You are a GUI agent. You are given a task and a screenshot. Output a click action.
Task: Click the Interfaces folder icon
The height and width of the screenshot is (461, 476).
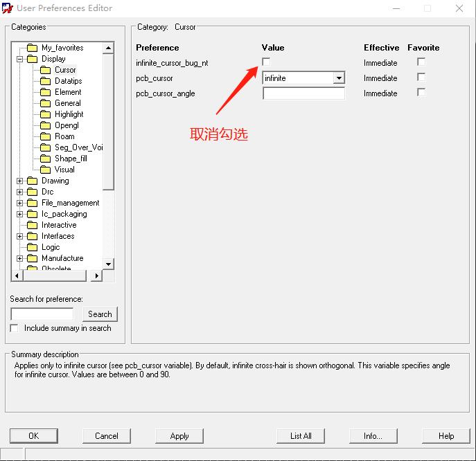click(32, 236)
